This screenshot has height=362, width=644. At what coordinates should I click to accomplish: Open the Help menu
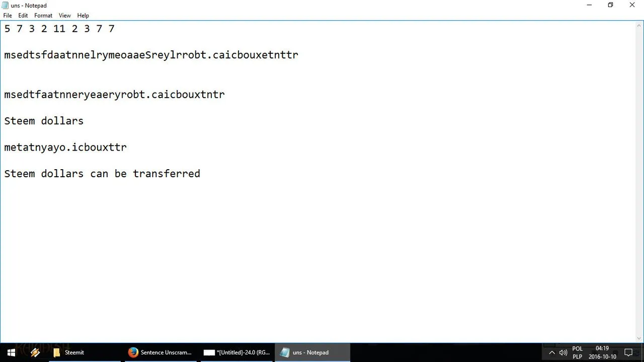point(83,16)
